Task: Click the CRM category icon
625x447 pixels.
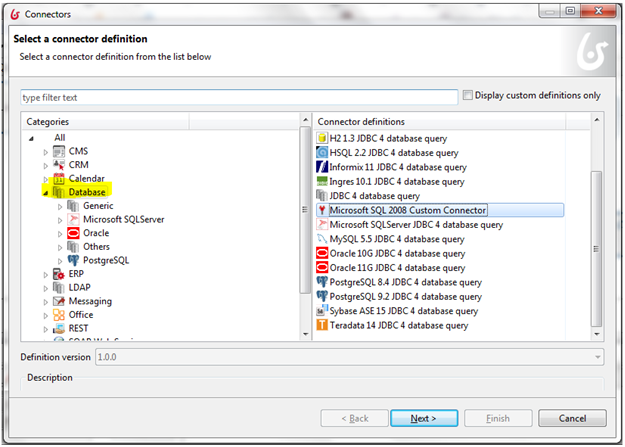Action: [x=59, y=165]
